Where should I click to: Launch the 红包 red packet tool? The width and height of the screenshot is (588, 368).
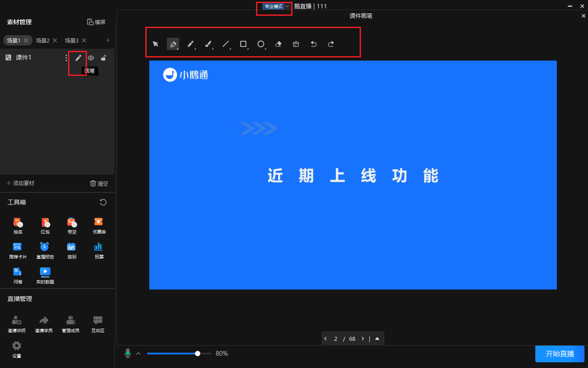[45, 226]
